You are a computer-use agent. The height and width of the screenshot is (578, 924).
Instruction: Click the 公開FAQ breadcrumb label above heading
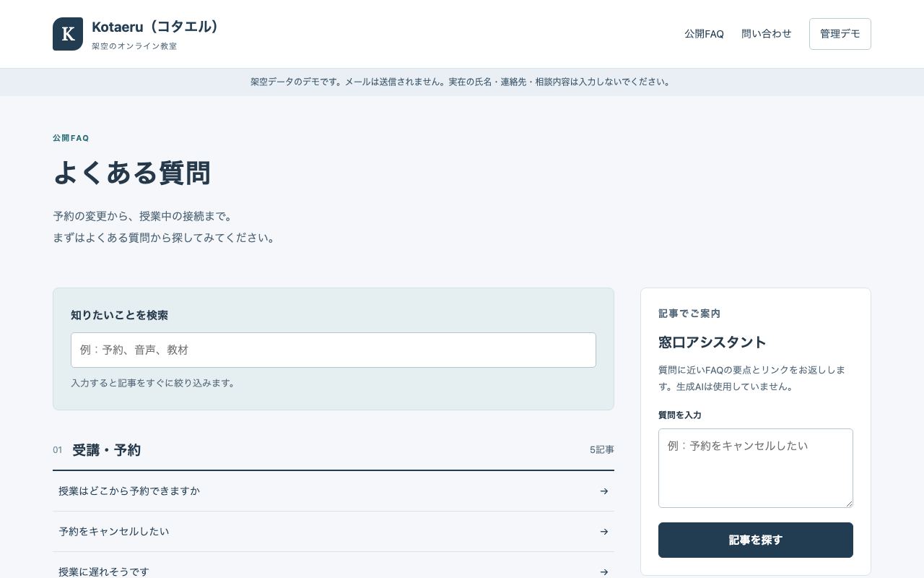coord(71,138)
